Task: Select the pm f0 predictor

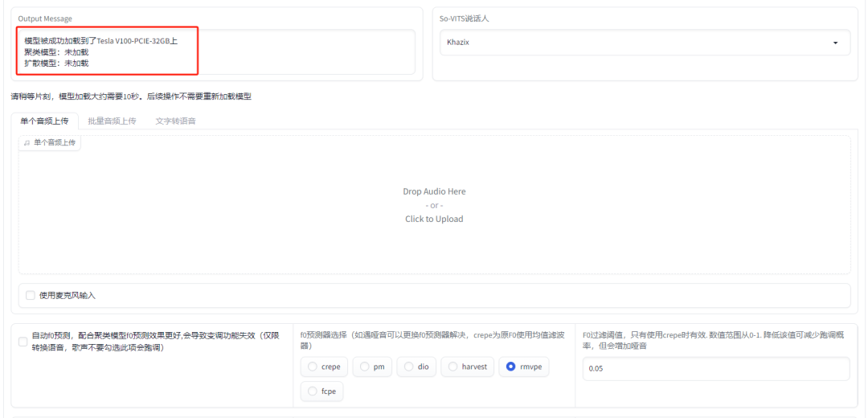Action: click(x=371, y=367)
